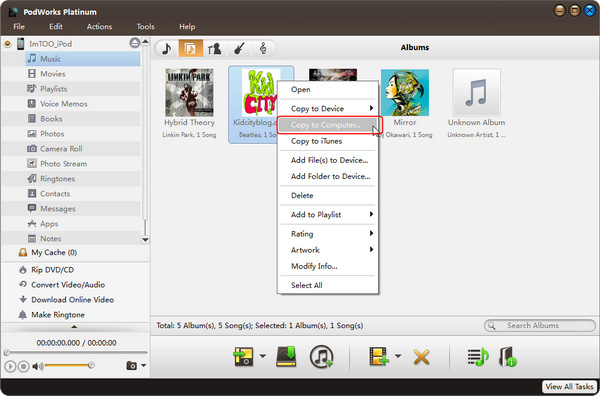Choose Delete from the context menu
This screenshot has height=396, width=600.
pyautogui.click(x=328, y=196)
